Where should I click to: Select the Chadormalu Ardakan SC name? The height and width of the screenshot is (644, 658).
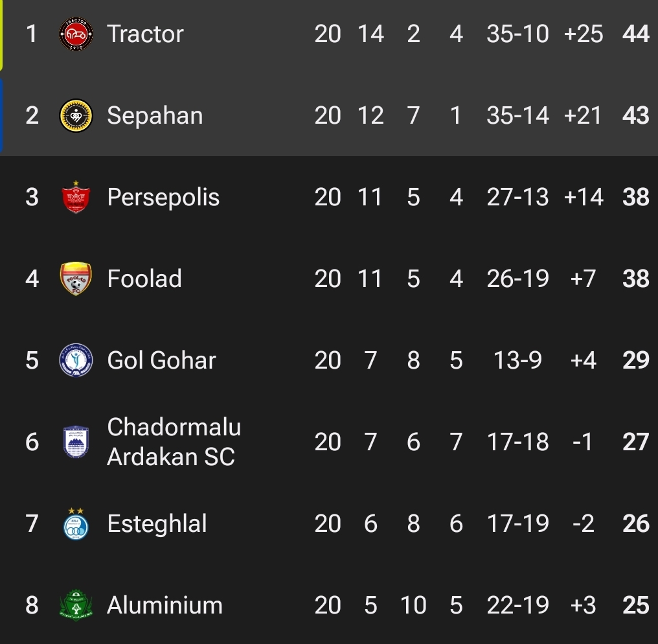pos(174,442)
